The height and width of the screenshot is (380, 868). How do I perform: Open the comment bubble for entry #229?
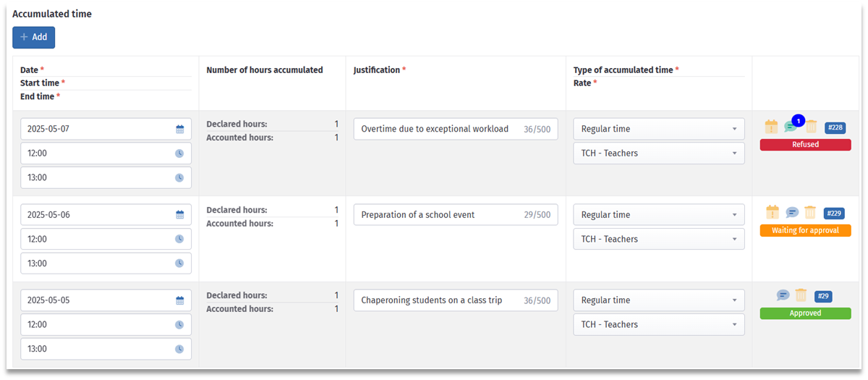coord(792,213)
